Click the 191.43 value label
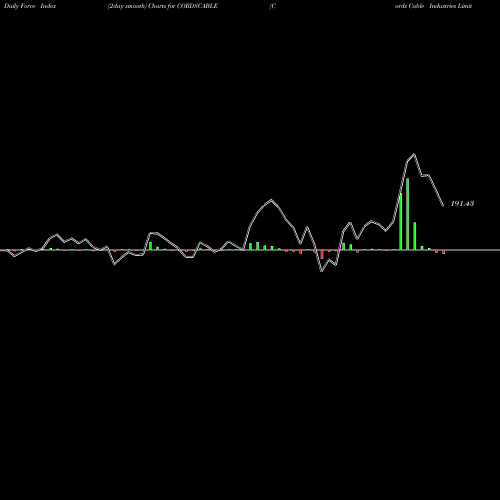The image size is (500, 500). (x=462, y=203)
